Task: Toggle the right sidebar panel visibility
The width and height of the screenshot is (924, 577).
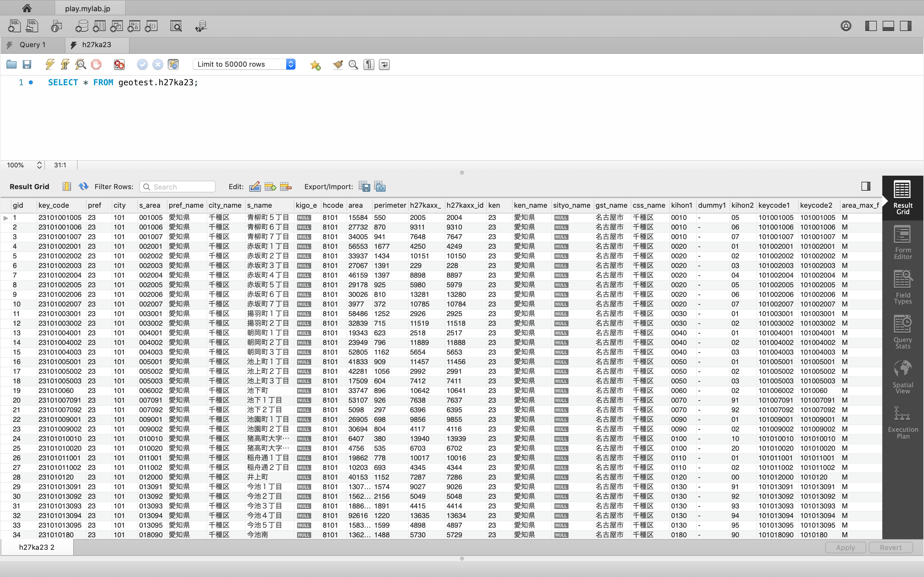Action: point(906,26)
